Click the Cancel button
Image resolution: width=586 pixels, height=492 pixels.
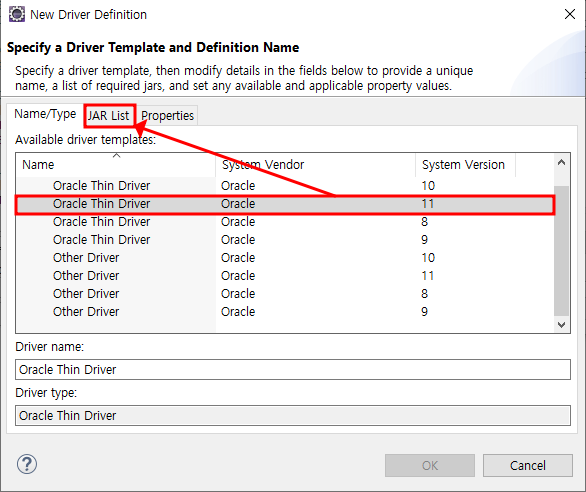tap(528, 465)
